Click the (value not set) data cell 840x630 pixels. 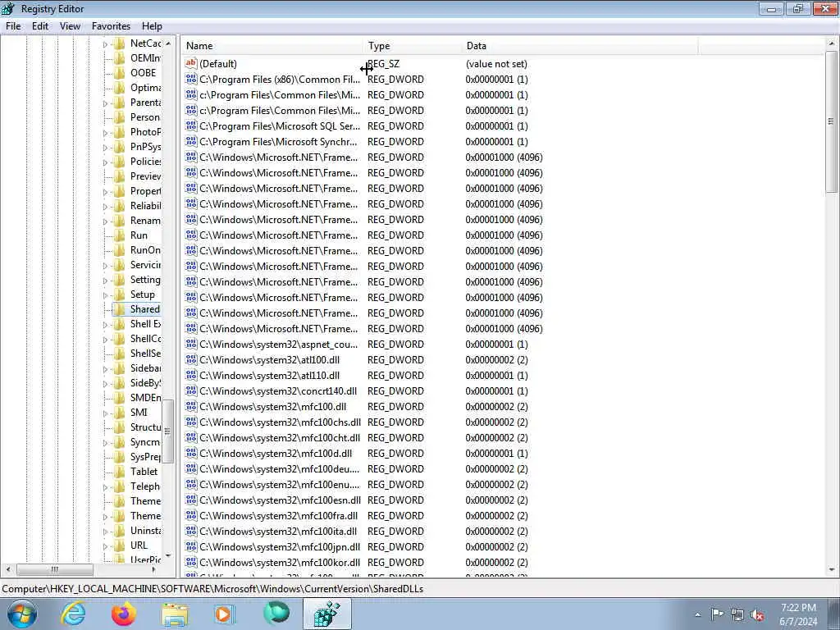(496, 64)
